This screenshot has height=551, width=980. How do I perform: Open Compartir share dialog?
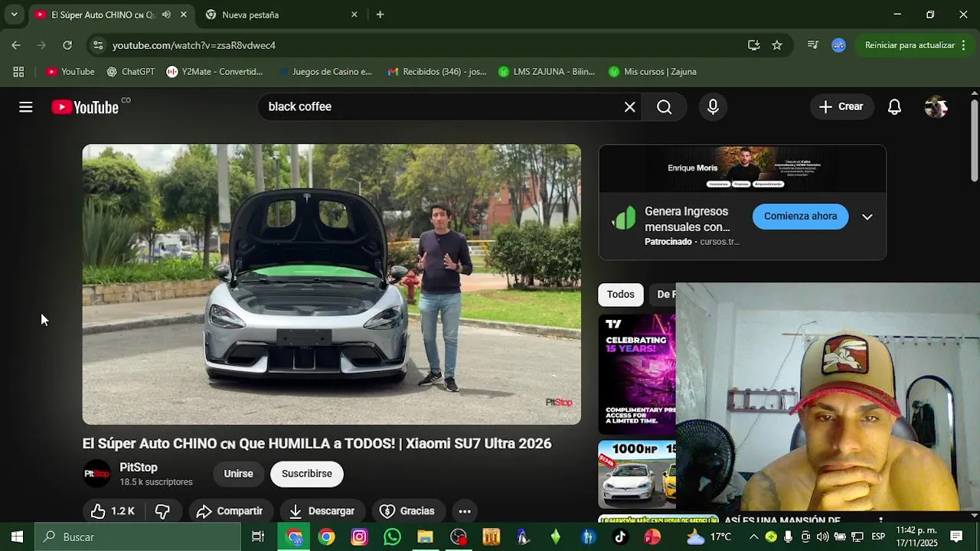(230, 511)
